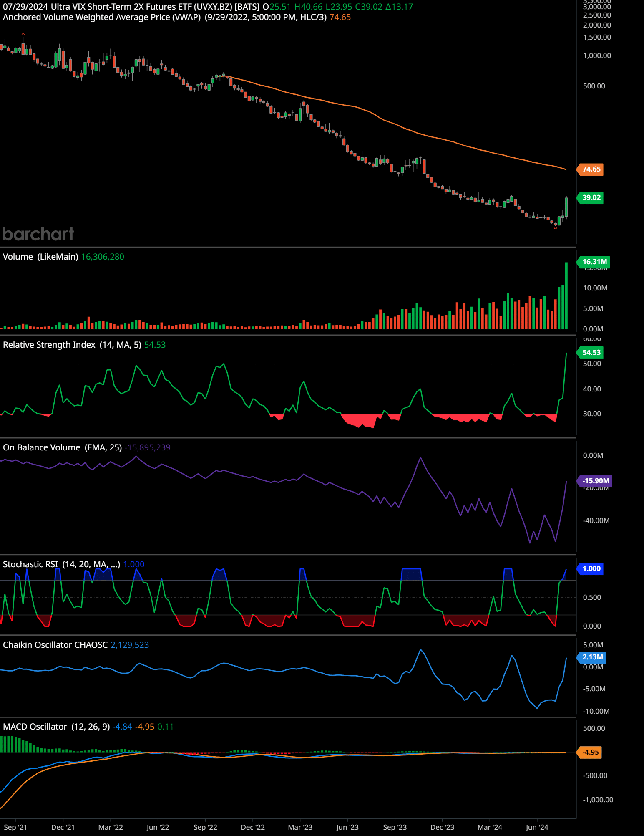
Task: Click the MACD Oscillator (12, 26, 9) label
Action: click(56, 727)
